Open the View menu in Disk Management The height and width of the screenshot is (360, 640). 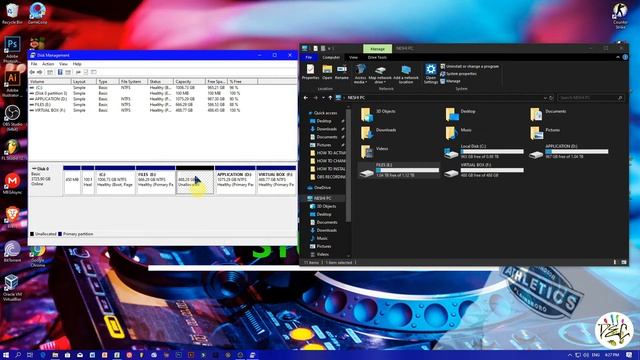[x=63, y=64]
